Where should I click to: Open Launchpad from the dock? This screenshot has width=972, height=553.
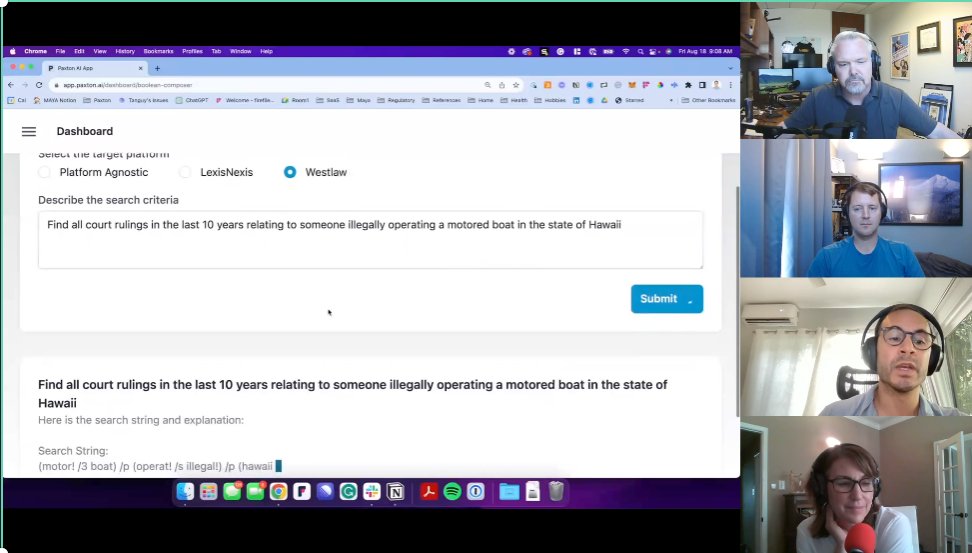tap(208, 492)
